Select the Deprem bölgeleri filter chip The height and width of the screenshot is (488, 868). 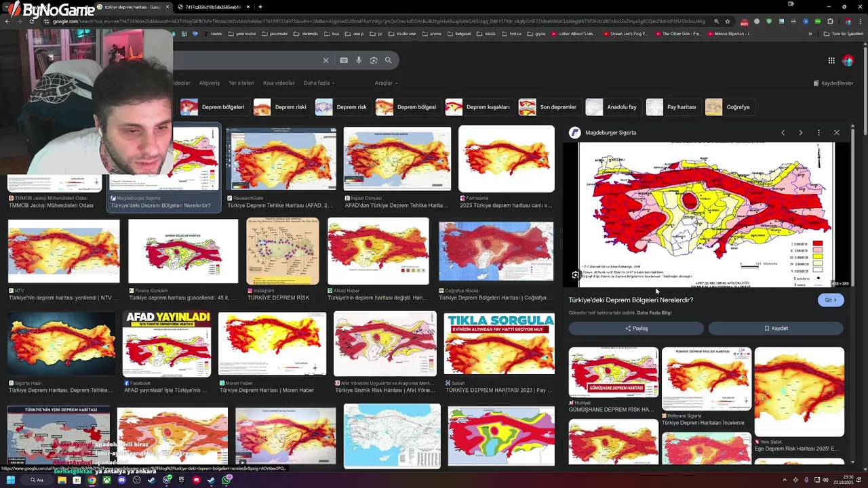[213, 107]
